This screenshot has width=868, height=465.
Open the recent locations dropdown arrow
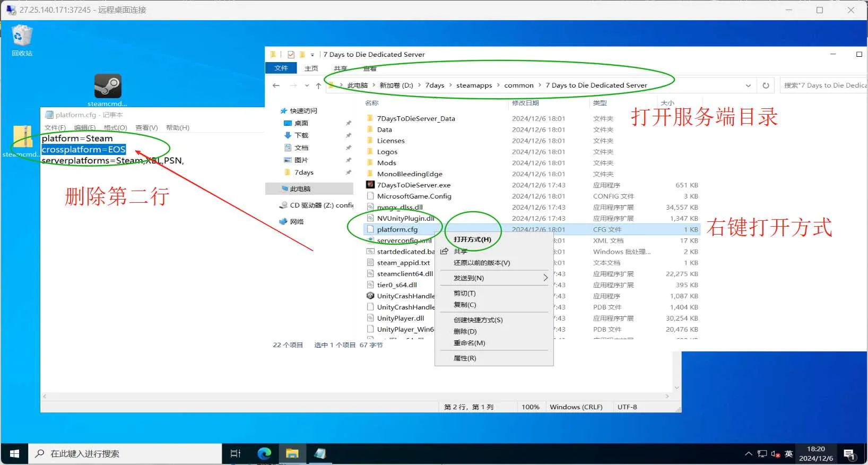point(307,85)
